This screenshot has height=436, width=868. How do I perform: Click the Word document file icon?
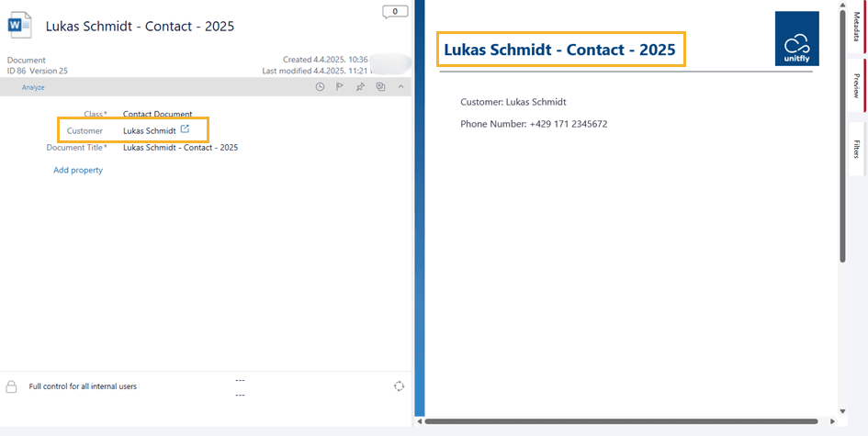tap(20, 25)
